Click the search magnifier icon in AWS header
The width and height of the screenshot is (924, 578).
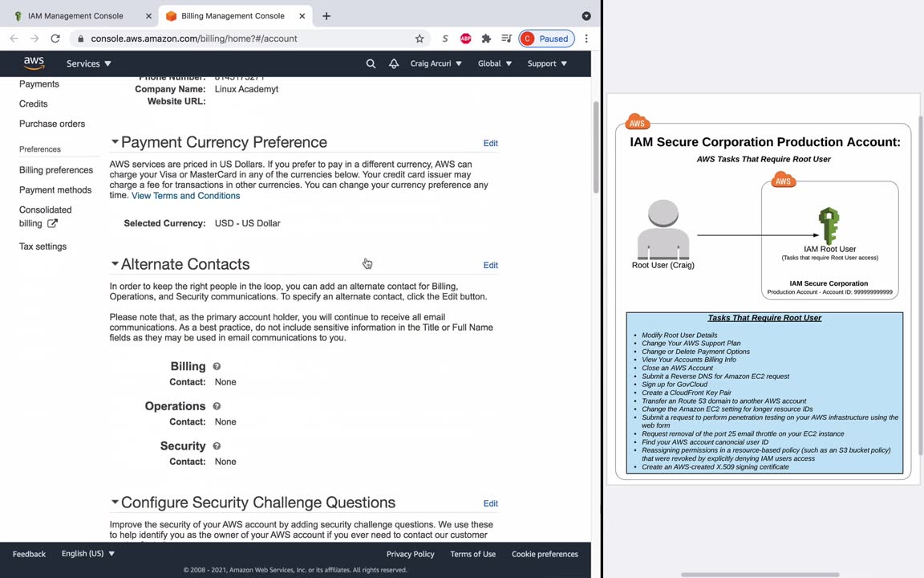371,63
